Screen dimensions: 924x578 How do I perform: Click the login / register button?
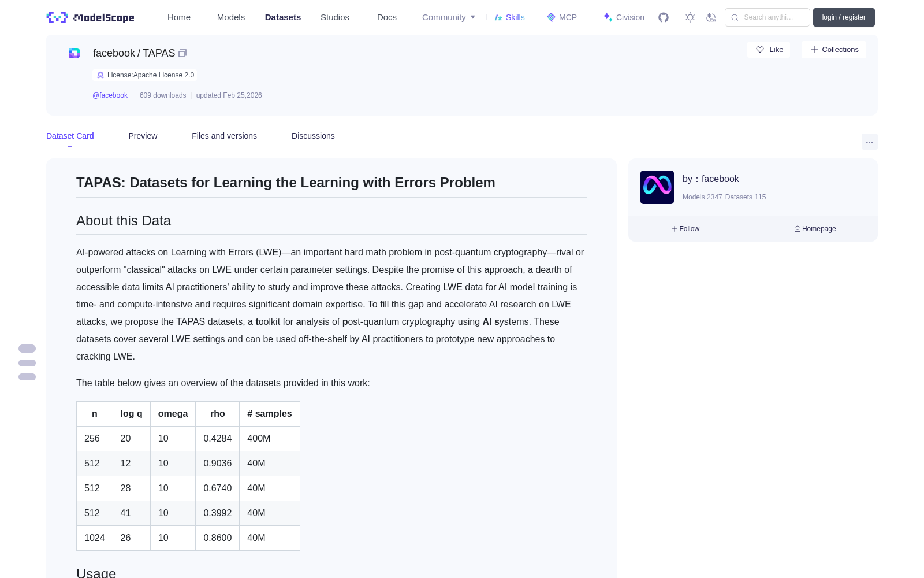(844, 17)
